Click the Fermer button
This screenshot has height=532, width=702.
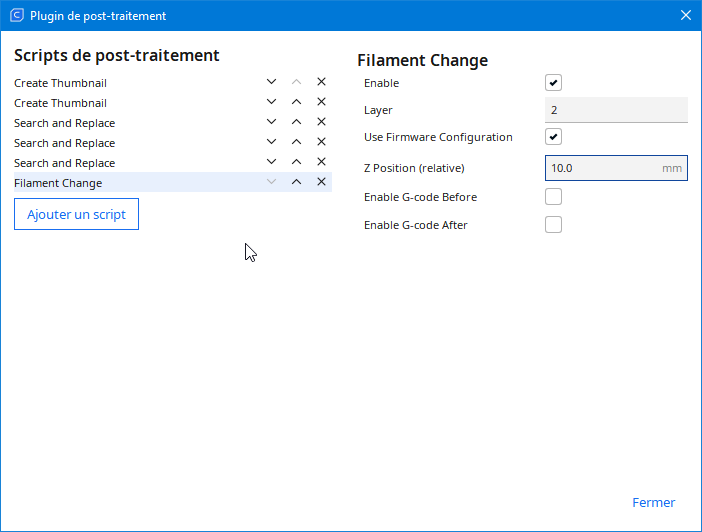coord(653,502)
